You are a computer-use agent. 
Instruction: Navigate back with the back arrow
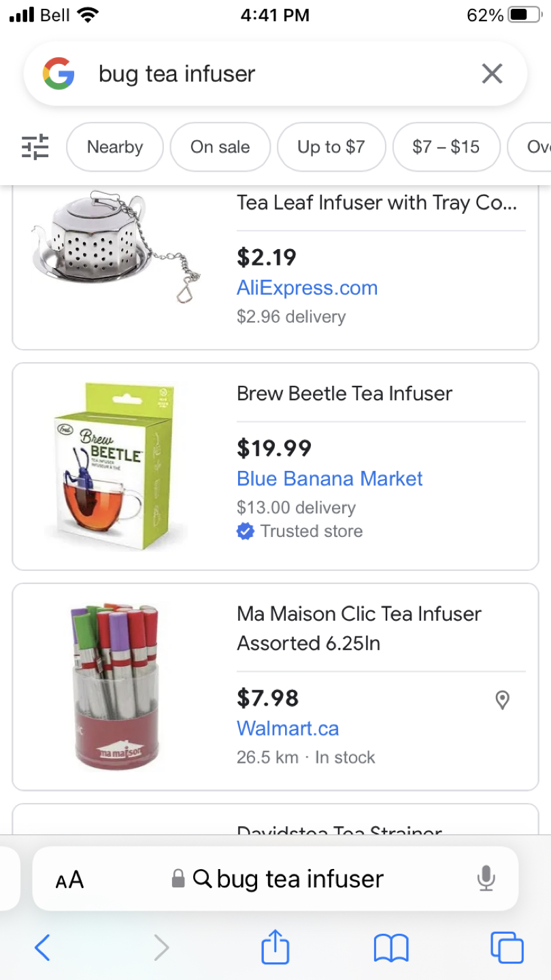42,947
